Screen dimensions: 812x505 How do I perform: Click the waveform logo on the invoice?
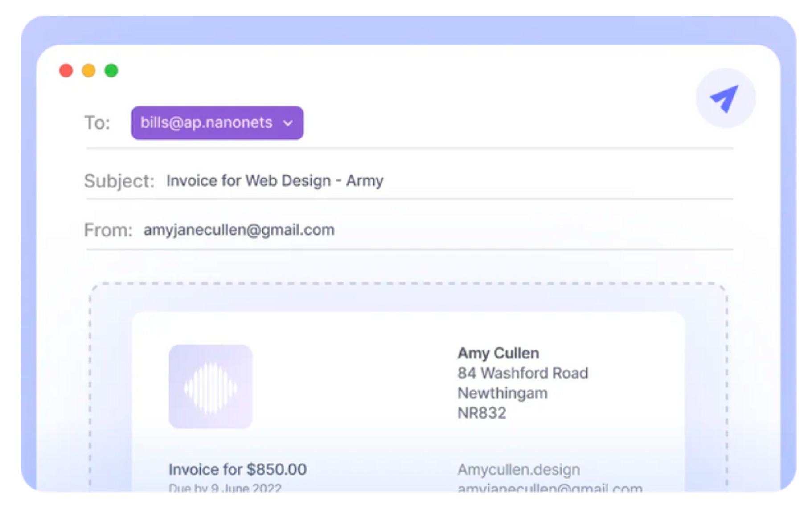point(210,387)
